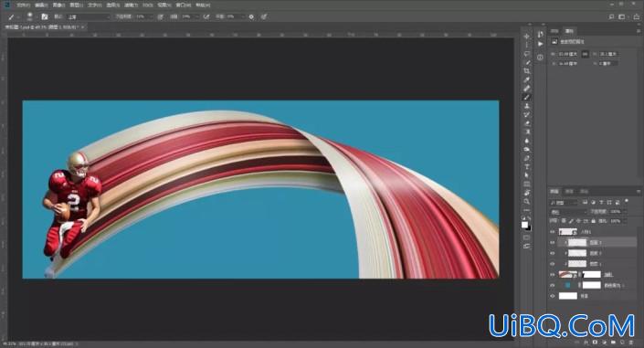
Task: Open the Properties panel flyout menu
Action: [639, 31]
